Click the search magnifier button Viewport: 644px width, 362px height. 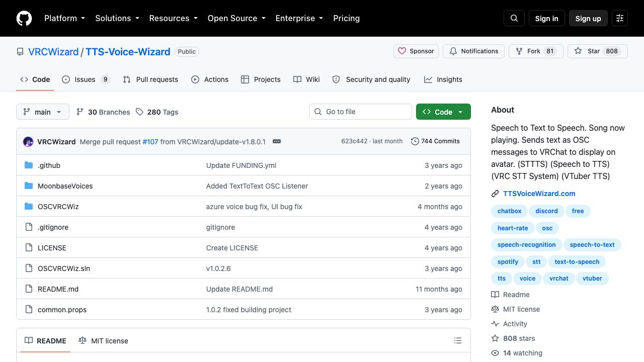pyautogui.click(x=514, y=18)
